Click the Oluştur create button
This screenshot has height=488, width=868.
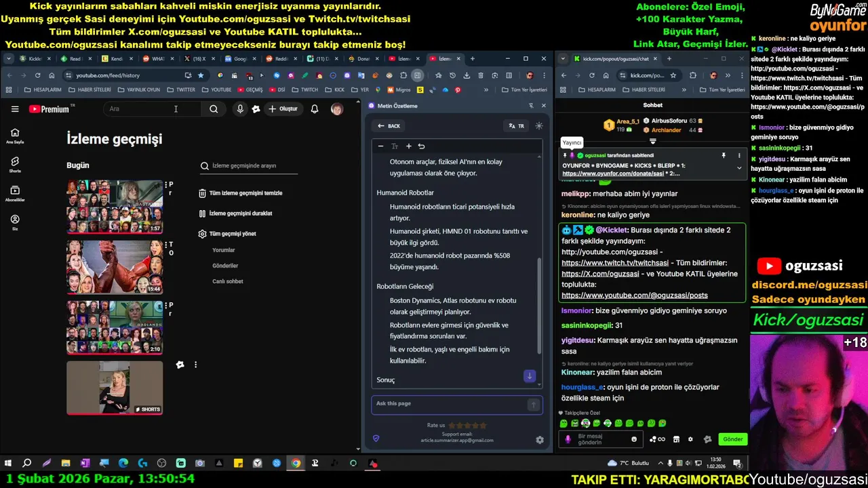pyautogui.click(x=283, y=108)
